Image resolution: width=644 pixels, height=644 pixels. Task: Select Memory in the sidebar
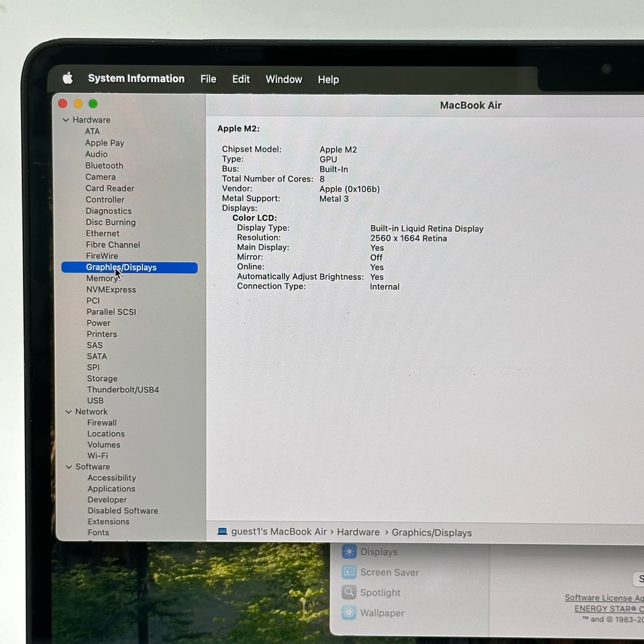[102, 279]
